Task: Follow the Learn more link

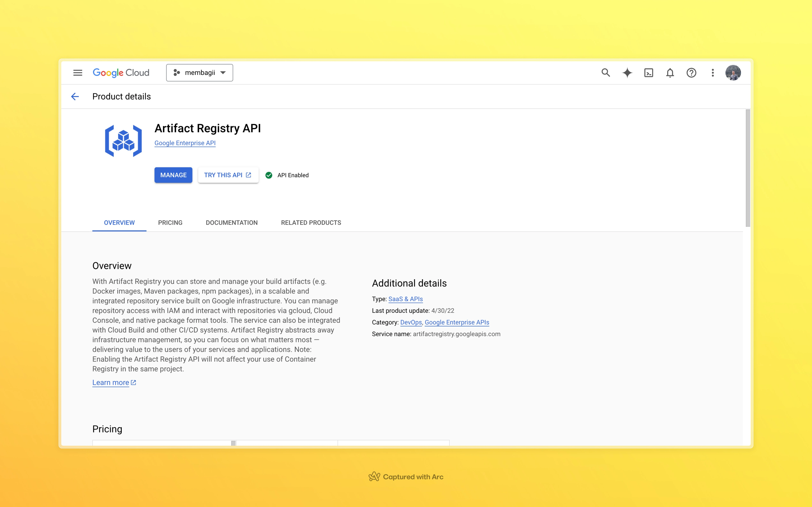Action: [x=111, y=383]
